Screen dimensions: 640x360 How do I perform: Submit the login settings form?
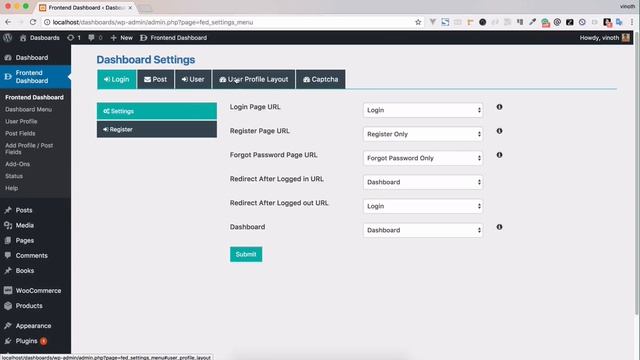click(246, 254)
